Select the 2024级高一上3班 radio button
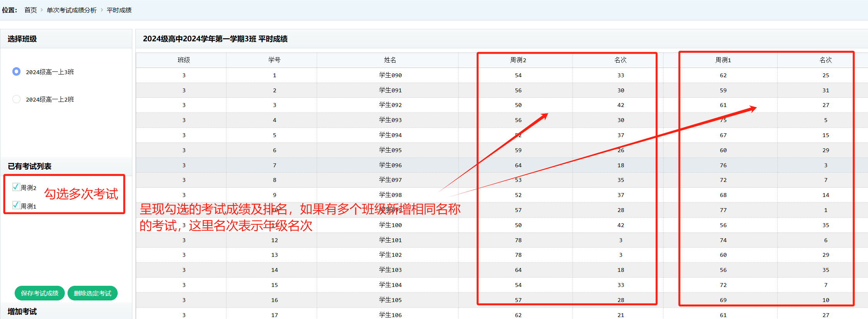 pos(16,71)
